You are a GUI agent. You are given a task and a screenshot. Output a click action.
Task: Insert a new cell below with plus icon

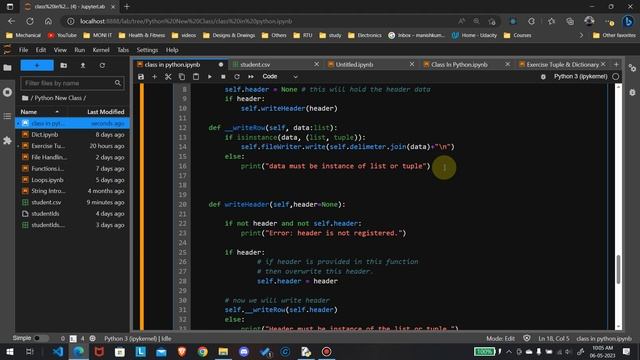[x=154, y=77]
